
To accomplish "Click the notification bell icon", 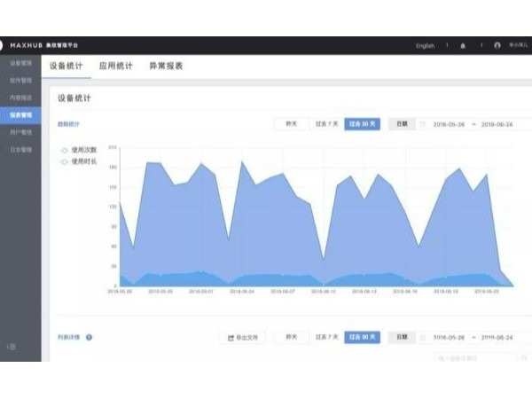I will coord(462,45).
